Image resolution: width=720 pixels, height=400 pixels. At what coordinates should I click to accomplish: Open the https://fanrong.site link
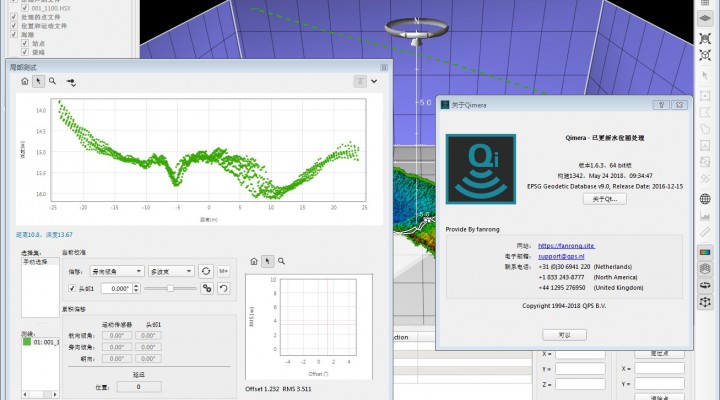[x=566, y=245]
